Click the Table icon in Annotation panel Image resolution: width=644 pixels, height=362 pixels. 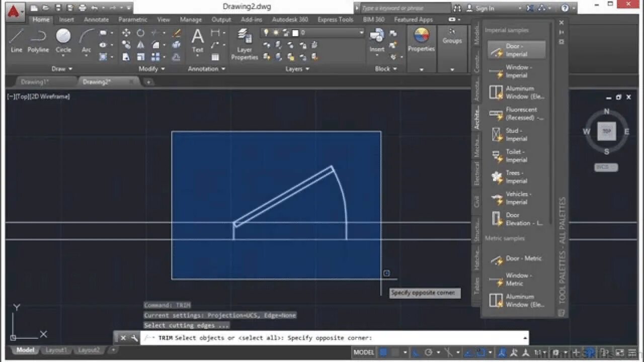[x=215, y=57]
